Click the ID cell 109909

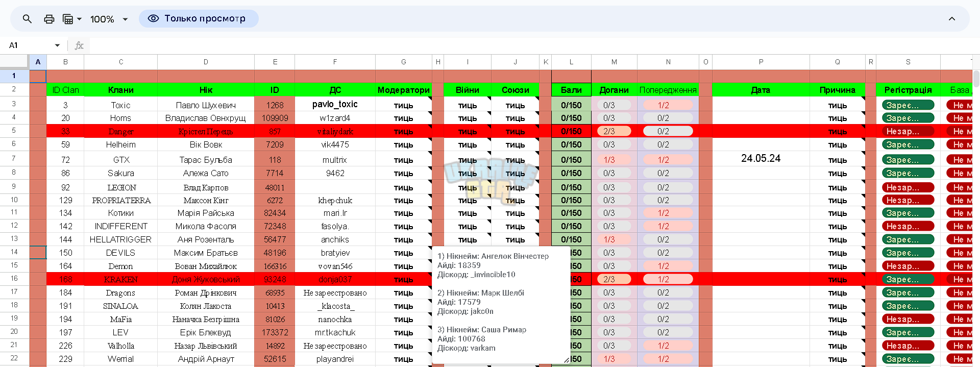click(275, 118)
